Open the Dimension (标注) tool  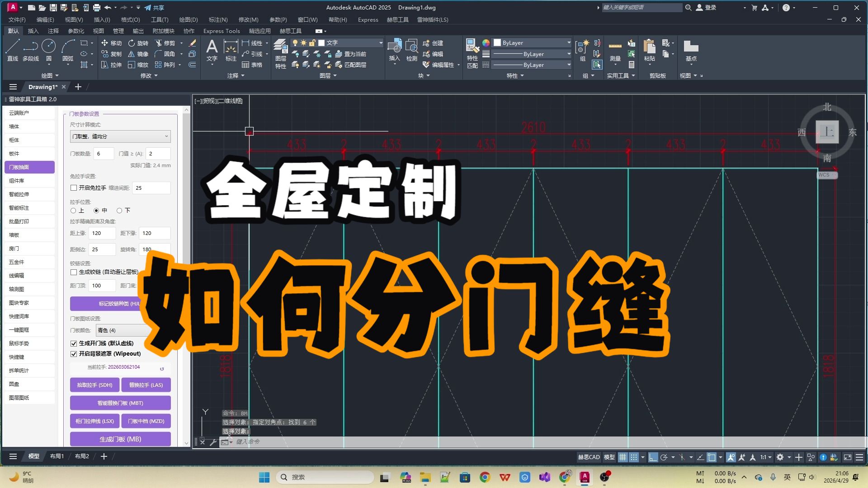coord(231,50)
